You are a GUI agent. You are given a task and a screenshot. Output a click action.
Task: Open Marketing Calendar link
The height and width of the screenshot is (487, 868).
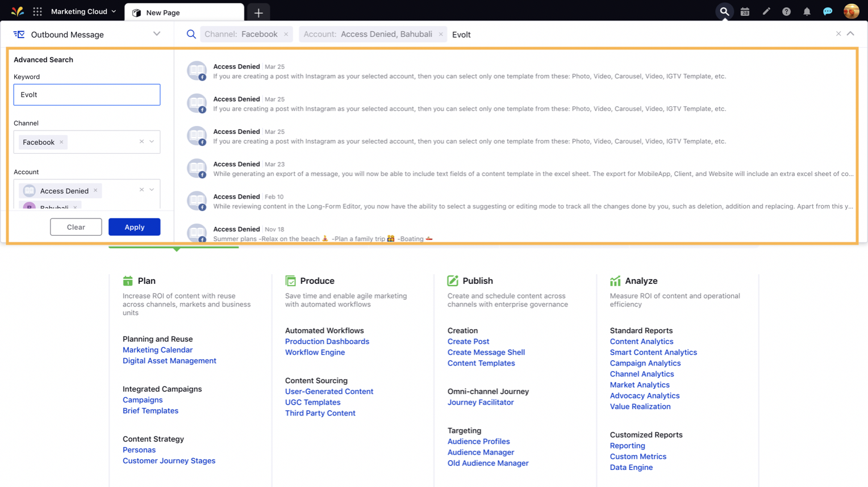[x=157, y=350]
